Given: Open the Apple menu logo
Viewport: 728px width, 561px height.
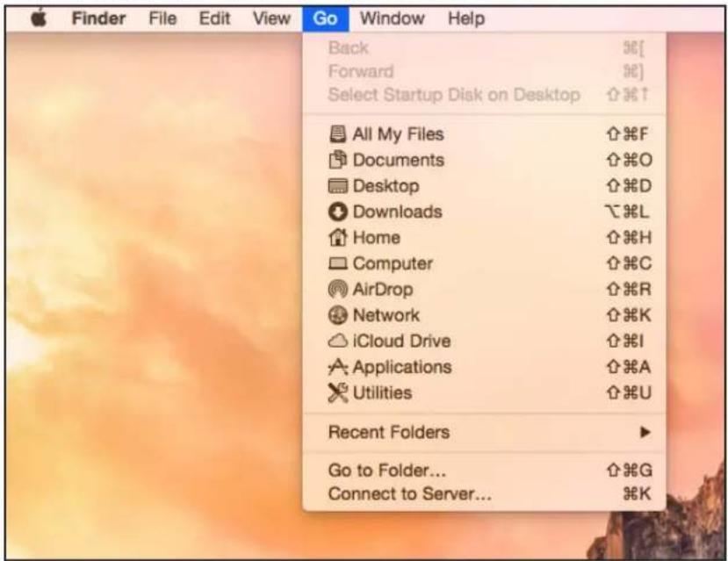Looking at the screenshot, I should click(x=39, y=18).
